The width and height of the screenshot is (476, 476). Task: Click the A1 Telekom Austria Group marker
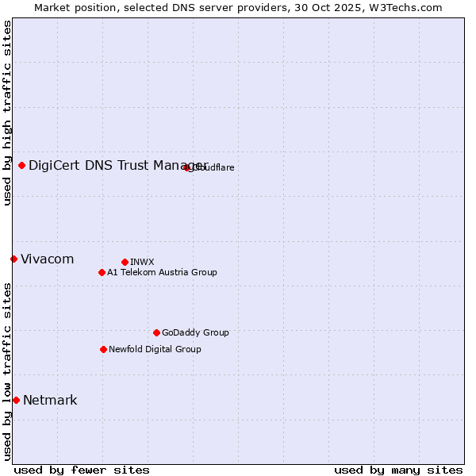pyautogui.click(x=102, y=272)
